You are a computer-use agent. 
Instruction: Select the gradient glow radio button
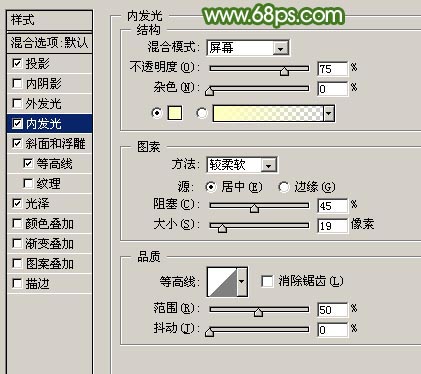coord(202,113)
